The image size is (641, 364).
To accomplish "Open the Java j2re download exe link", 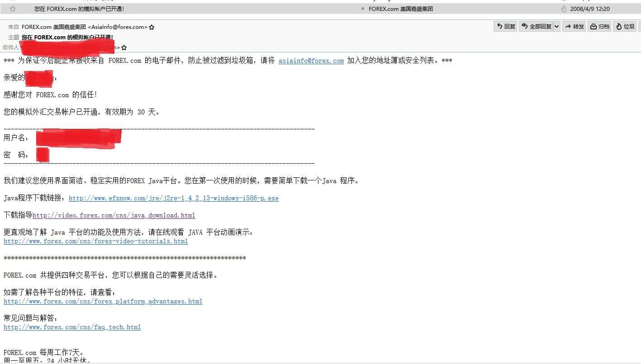I will coord(174,198).
